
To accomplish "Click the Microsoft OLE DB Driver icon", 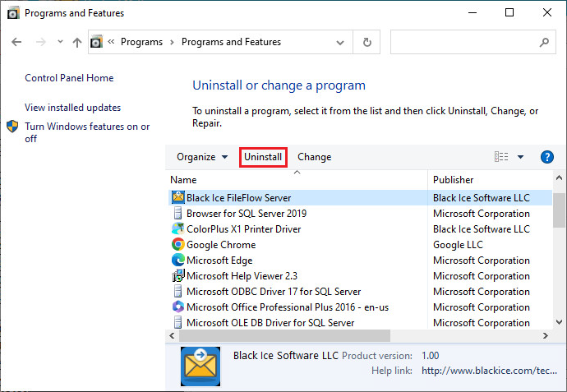I will pos(178,322).
